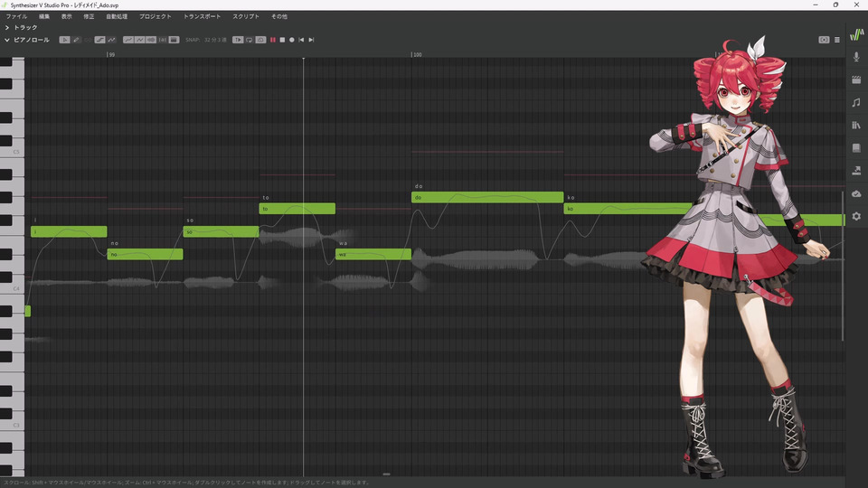Select the pencil note drawing tool
The width and height of the screenshot is (868, 488).
[76, 40]
